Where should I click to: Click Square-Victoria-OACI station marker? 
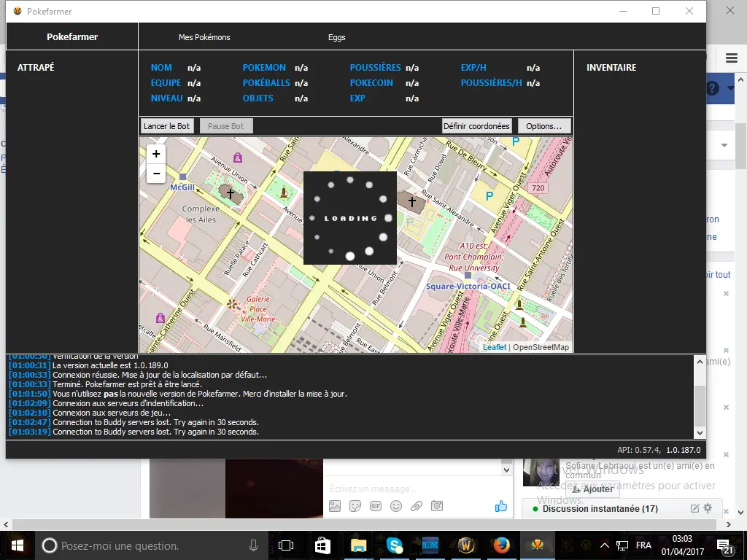[468, 275]
